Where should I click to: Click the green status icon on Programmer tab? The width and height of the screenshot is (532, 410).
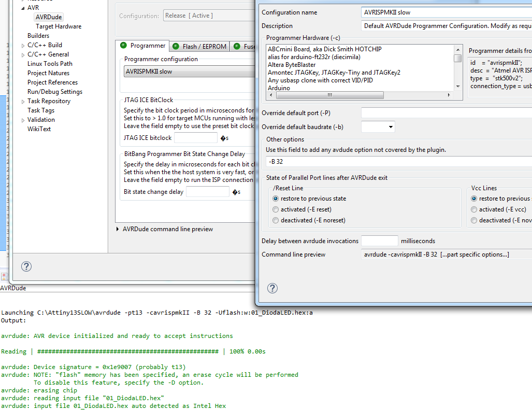(123, 45)
